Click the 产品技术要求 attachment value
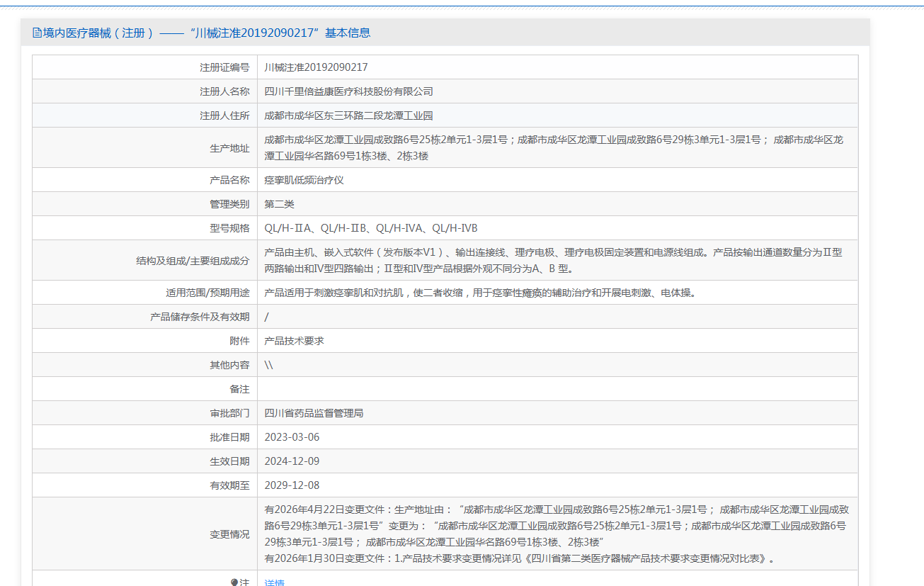The width and height of the screenshot is (924, 586). [294, 341]
